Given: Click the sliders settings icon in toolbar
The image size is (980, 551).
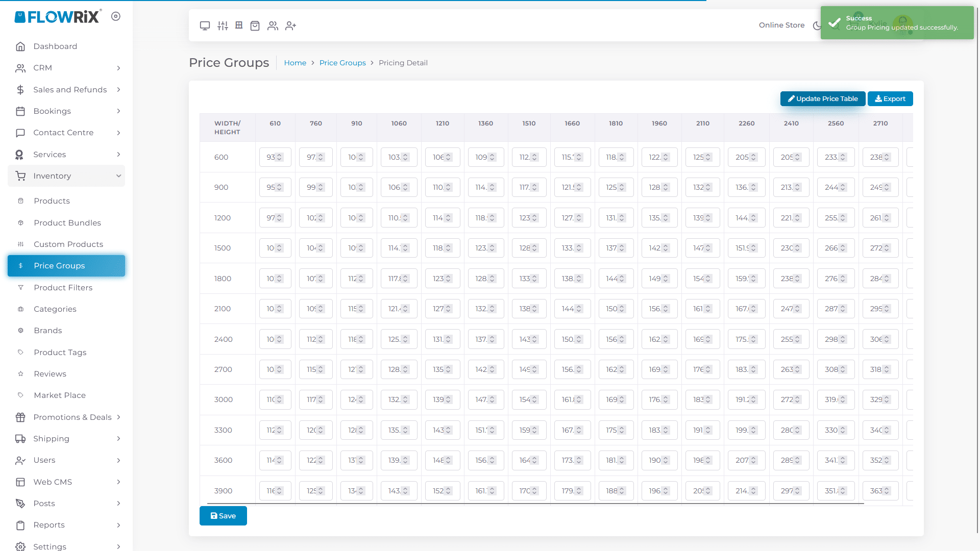Looking at the screenshot, I should coord(223,26).
